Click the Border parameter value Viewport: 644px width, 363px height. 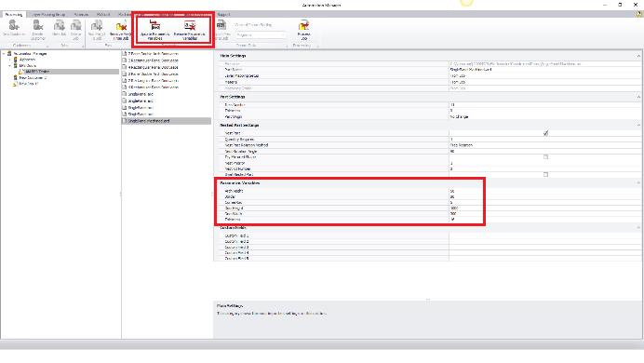pos(544,197)
